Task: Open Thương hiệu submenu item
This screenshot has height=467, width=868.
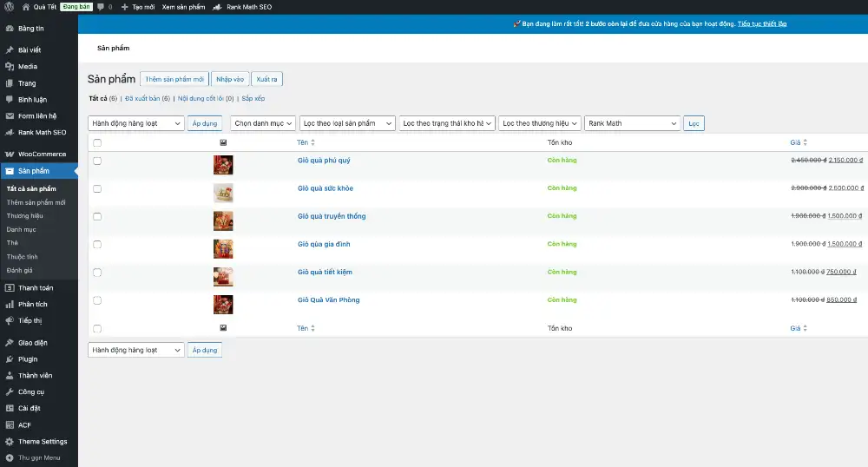Action: (25, 216)
